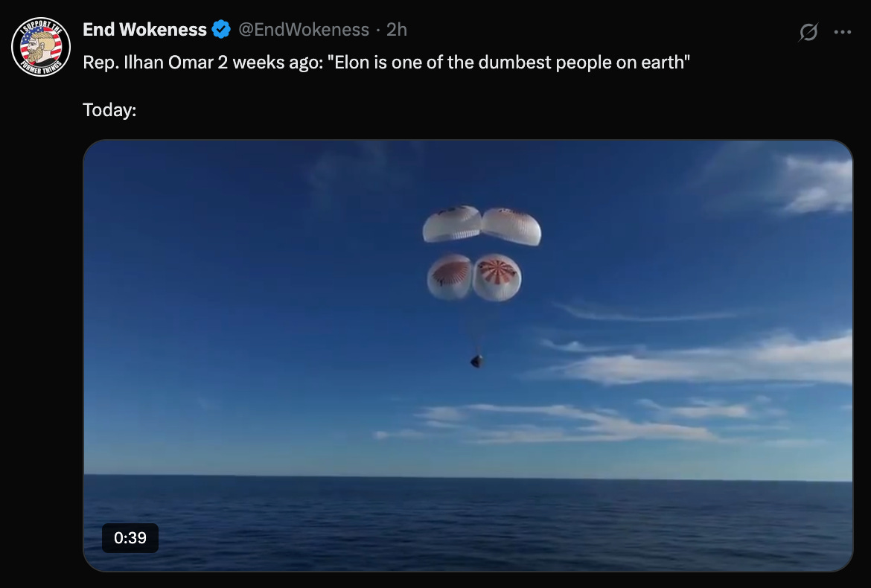Open the Grok explain-post icon
The image size is (871, 588).
[808, 32]
